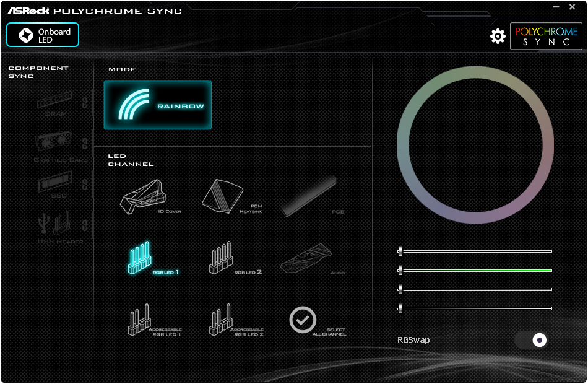The height and width of the screenshot is (384, 588).
Task: Toggle the DRAM sync link
Action: (85, 102)
